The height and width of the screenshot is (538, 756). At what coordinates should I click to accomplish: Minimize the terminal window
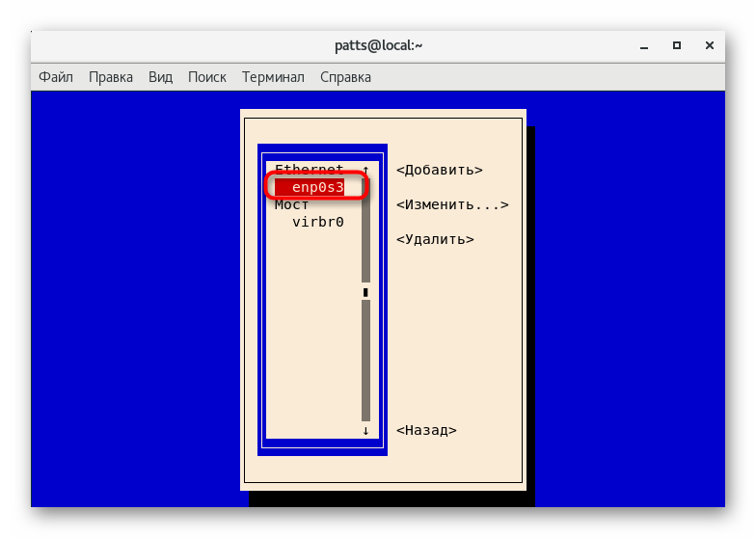click(x=644, y=46)
